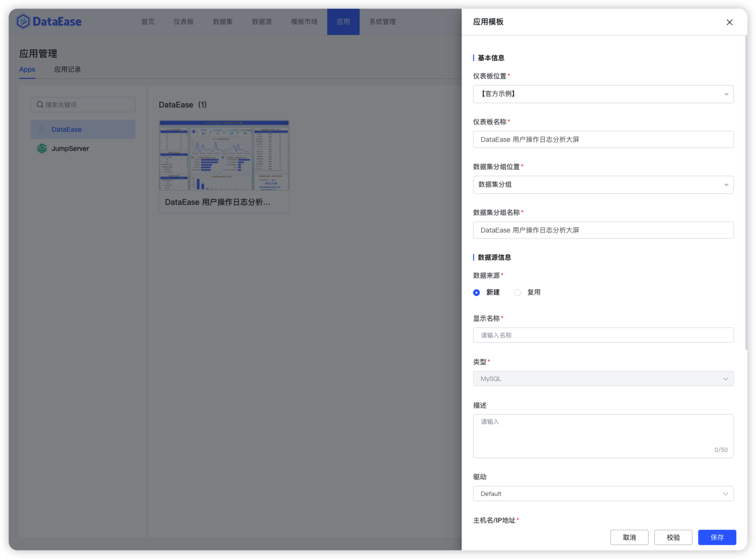The width and height of the screenshot is (756, 559).
Task: Click the 校验 button
Action: (x=673, y=538)
